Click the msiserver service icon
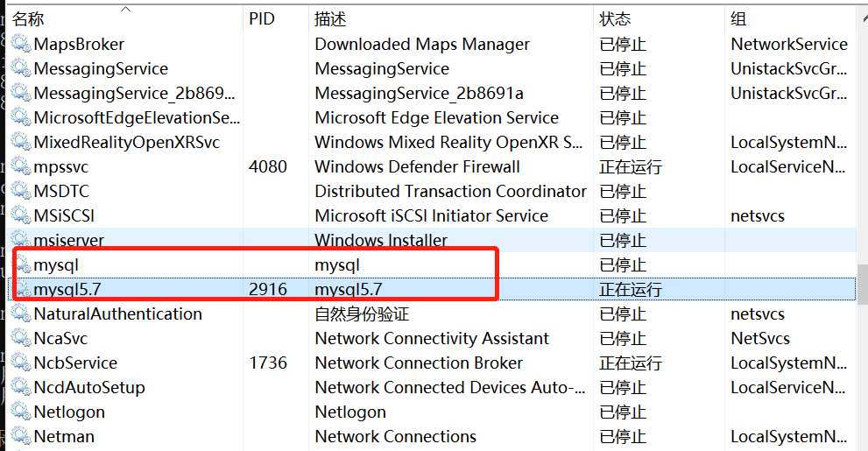Viewport: 868px width, 451px height. coord(21,239)
